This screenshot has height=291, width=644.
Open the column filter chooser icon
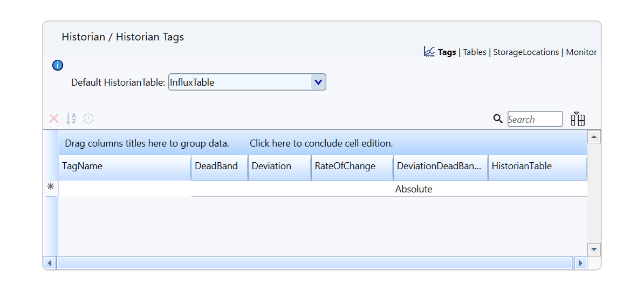point(578,119)
